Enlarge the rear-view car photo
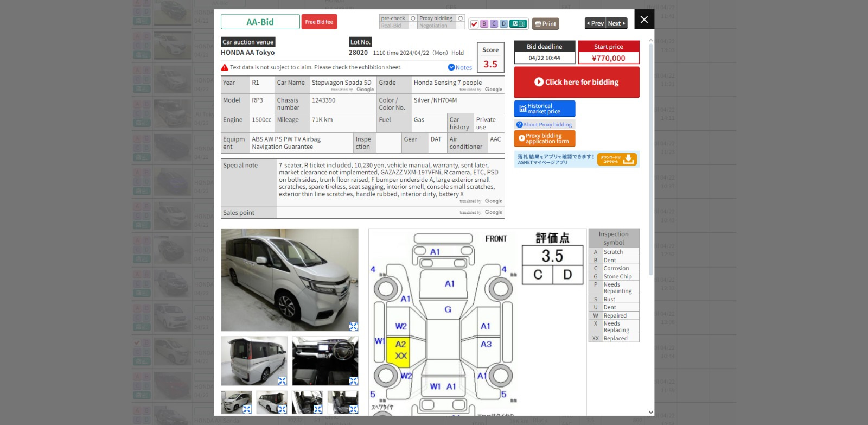The width and height of the screenshot is (868, 425). (x=282, y=380)
